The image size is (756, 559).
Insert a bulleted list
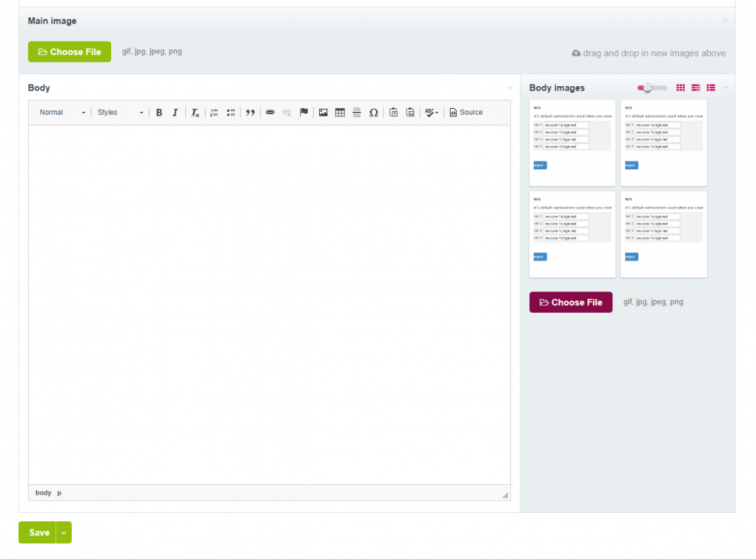[x=231, y=113]
